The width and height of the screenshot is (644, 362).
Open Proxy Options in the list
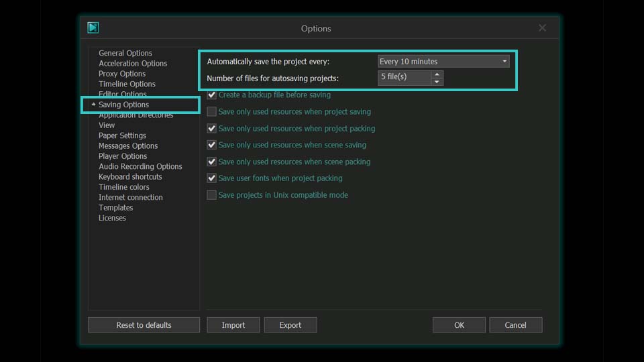pos(122,74)
